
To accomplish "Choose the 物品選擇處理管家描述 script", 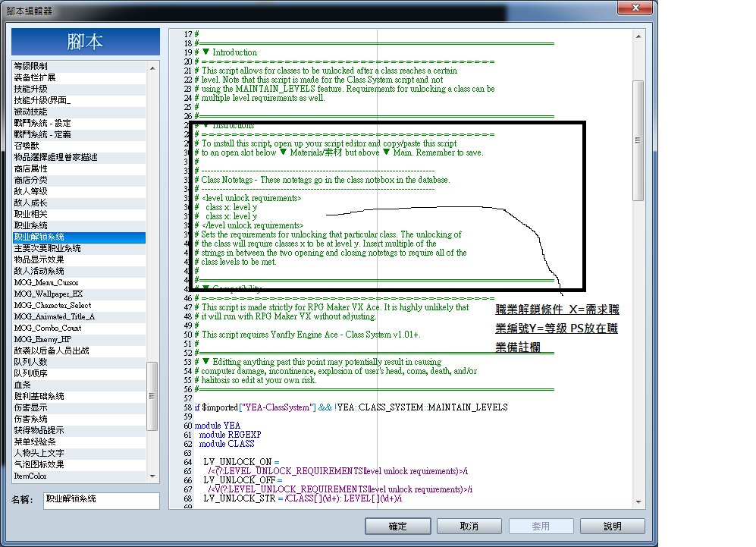I will 79,157.
